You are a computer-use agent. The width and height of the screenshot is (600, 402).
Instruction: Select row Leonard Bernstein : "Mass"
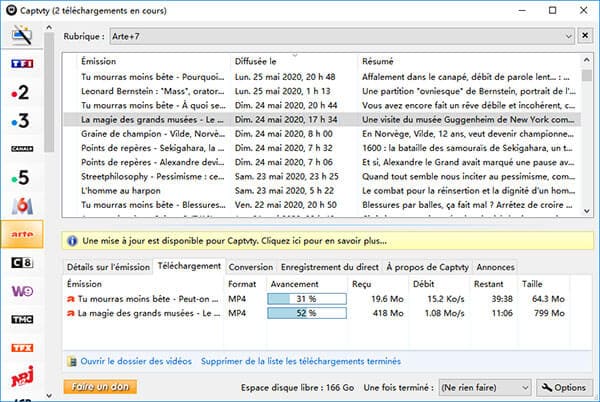pyautogui.click(x=322, y=91)
